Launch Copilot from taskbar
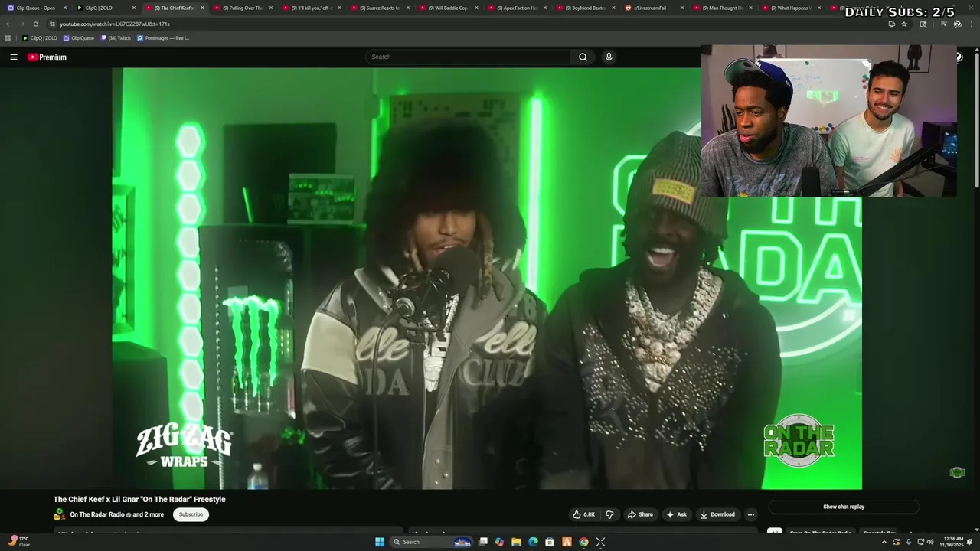The image size is (980, 551). coord(499,542)
